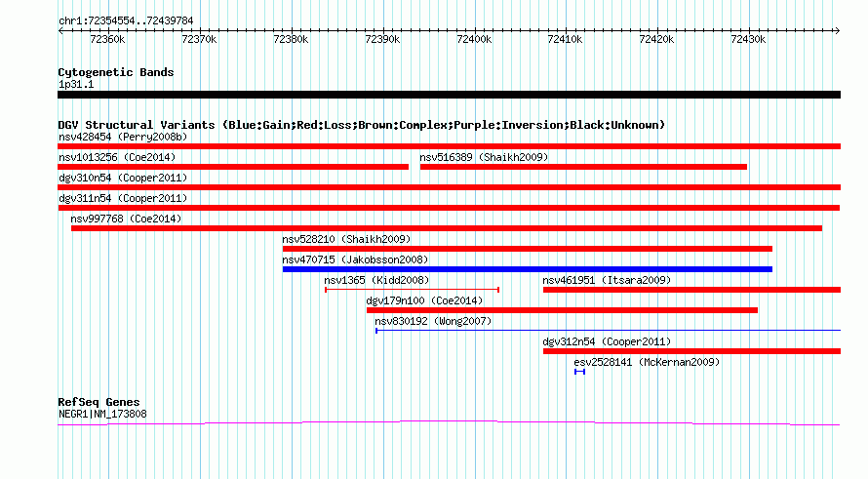Viewport: 868px width, 479px height.
Task: Open the dgv179n100 (Coe2014) label
Action: point(424,300)
